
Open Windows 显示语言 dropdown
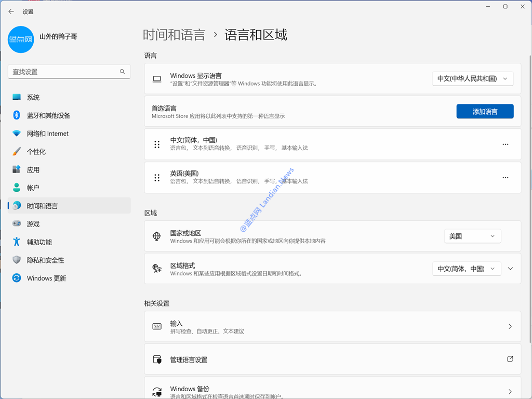tap(472, 79)
